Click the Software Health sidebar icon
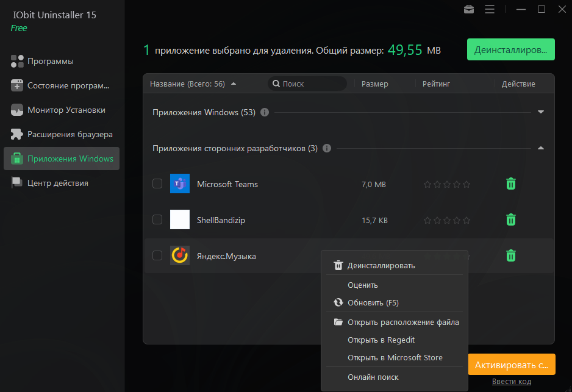The image size is (572, 392). coord(17,85)
